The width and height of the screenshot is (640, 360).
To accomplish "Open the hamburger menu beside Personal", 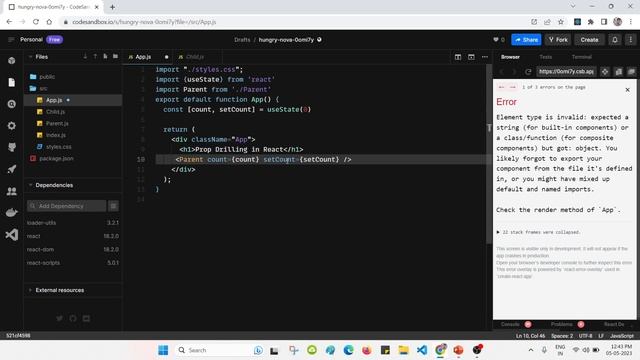I will (x=11, y=40).
